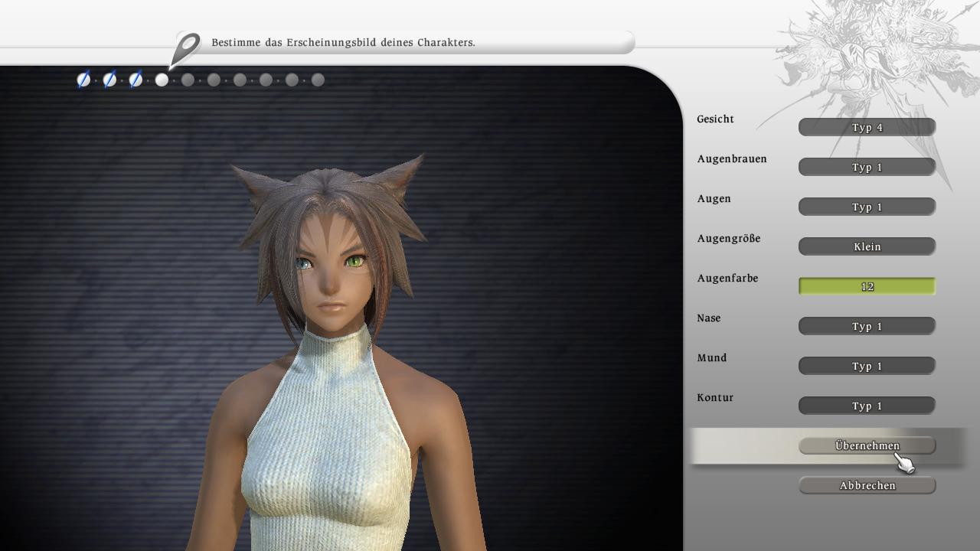Confirm the appearance with Übernehmen

coord(867,445)
